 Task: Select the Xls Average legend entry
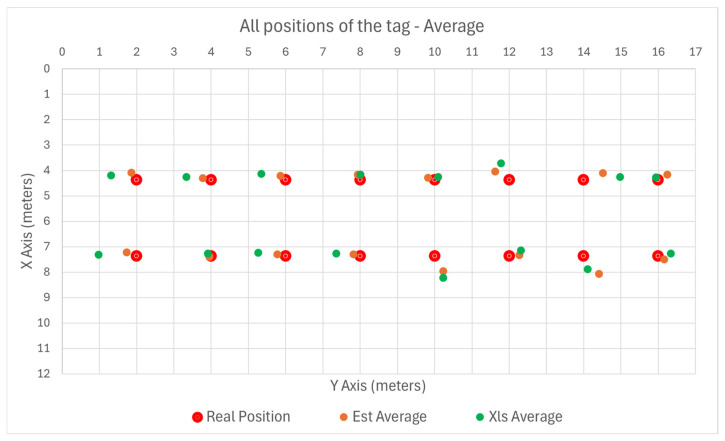(x=519, y=417)
